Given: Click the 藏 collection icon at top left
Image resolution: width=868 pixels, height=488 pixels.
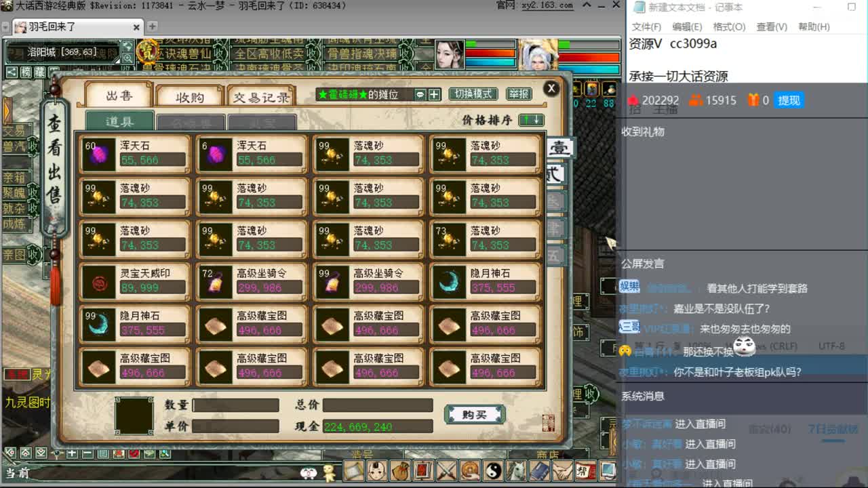Looking at the screenshot, I should click(x=41, y=72).
